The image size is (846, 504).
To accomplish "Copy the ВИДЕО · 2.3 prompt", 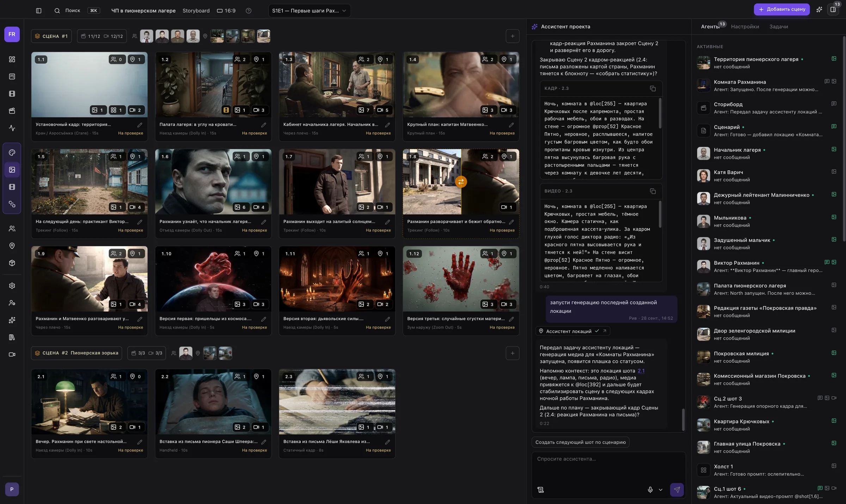I will tap(653, 191).
